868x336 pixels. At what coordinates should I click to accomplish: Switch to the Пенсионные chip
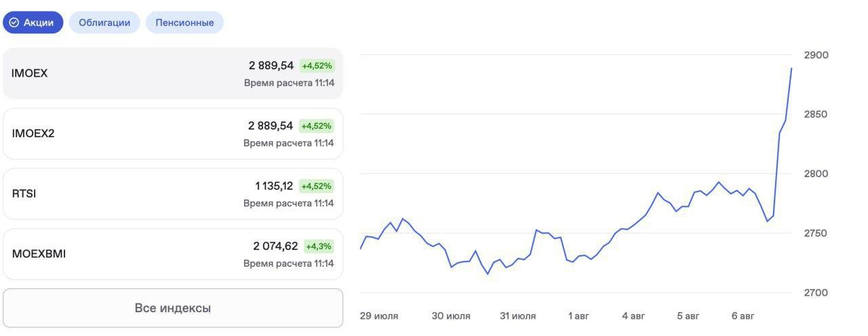[184, 22]
